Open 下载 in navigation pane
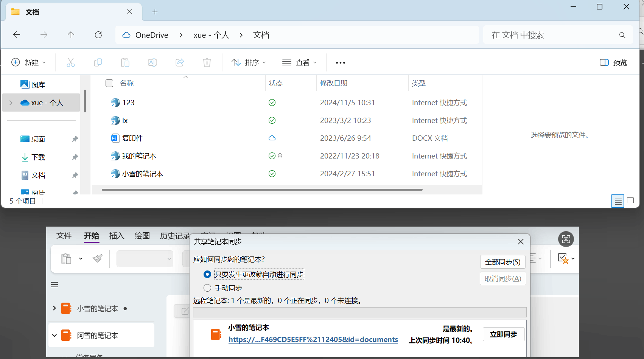Viewport: 644px width, 359px height. coord(38,157)
